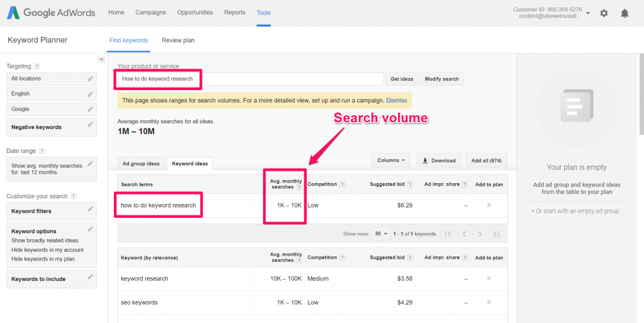Edit Negative keywords pencil icon
Screen dimensions: 644x323
91,125
